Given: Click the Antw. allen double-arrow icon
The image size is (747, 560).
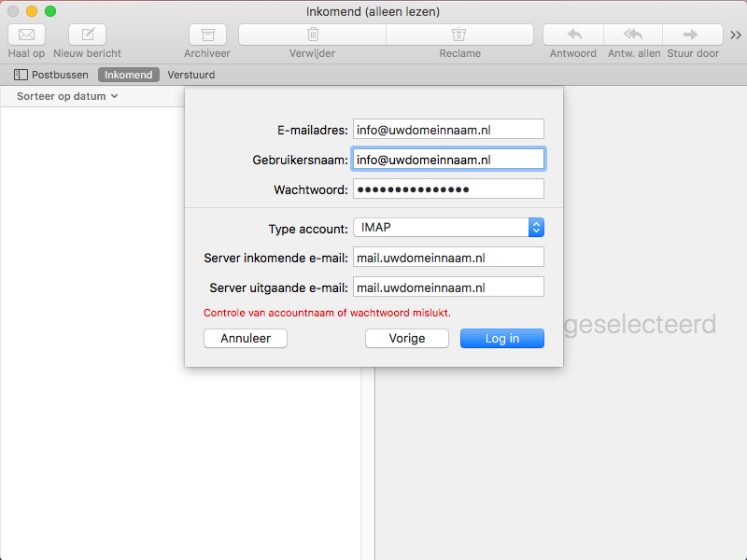Looking at the screenshot, I should 633,35.
